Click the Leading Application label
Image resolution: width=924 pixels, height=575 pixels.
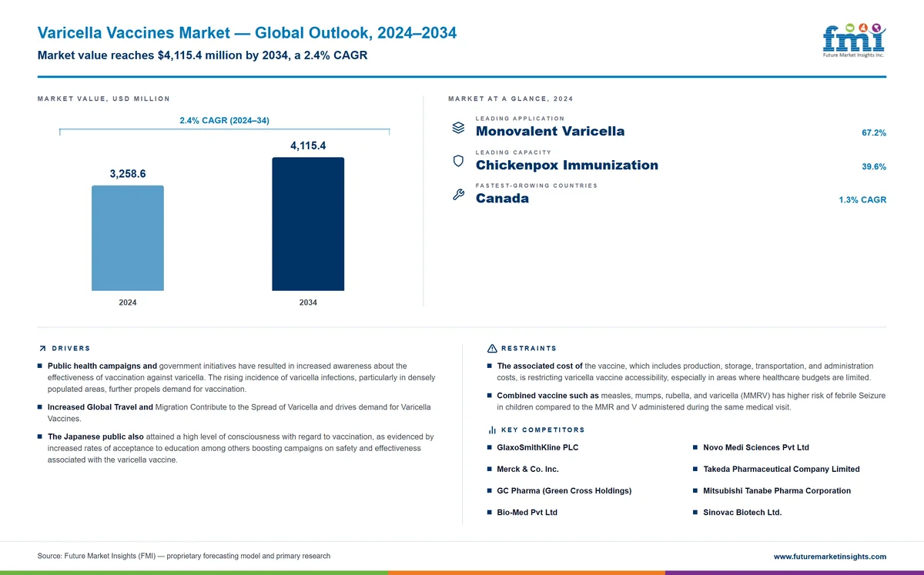[520, 119]
